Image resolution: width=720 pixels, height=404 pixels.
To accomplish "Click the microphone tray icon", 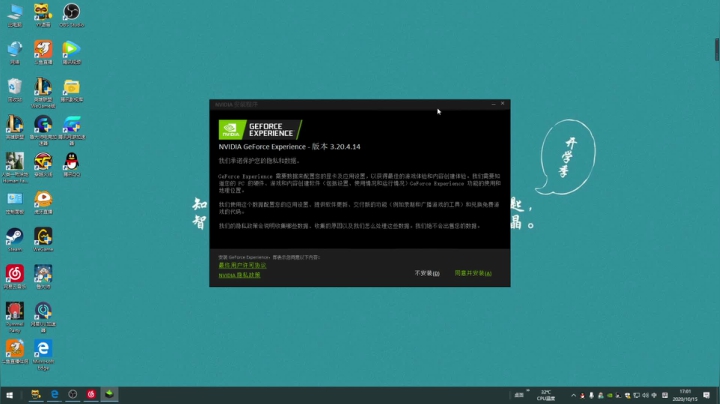I will 591,395.
